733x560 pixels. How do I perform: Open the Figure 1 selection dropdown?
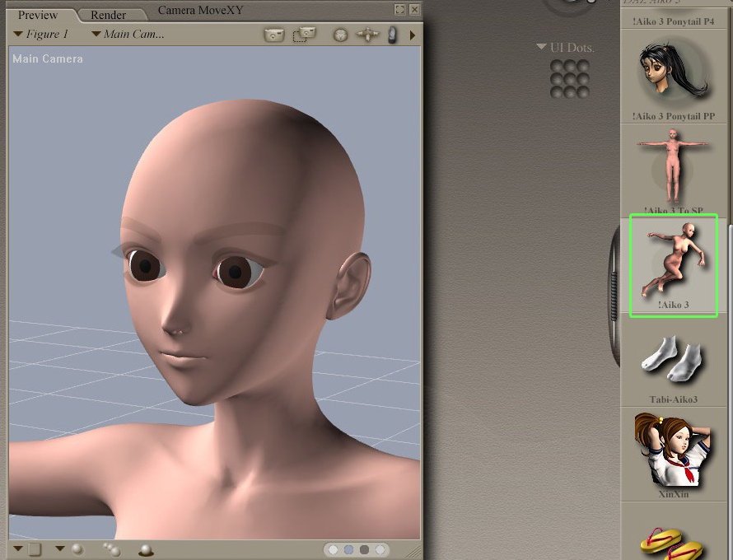click(41, 34)
